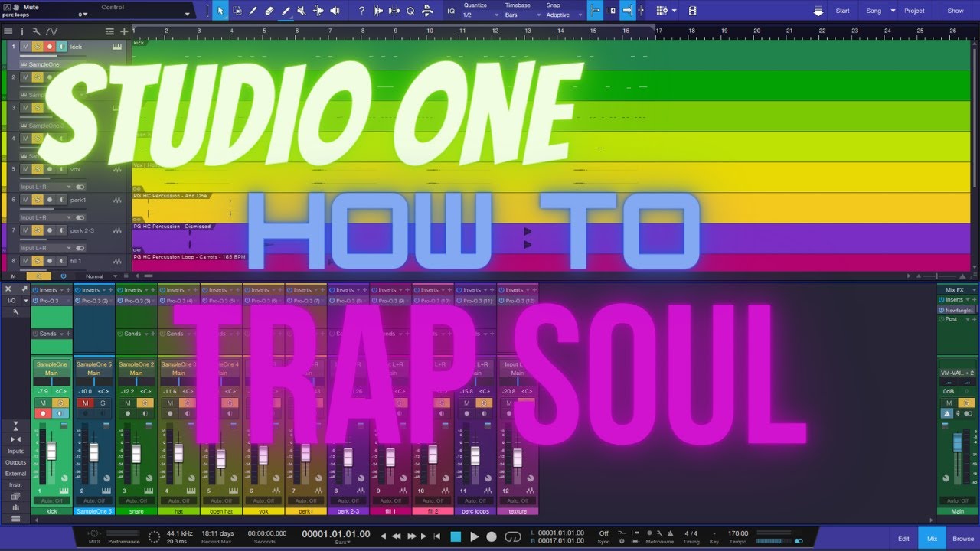Detach the mixer console window arrow
This screenshot has height=551, width=980.
coord(24,289)
